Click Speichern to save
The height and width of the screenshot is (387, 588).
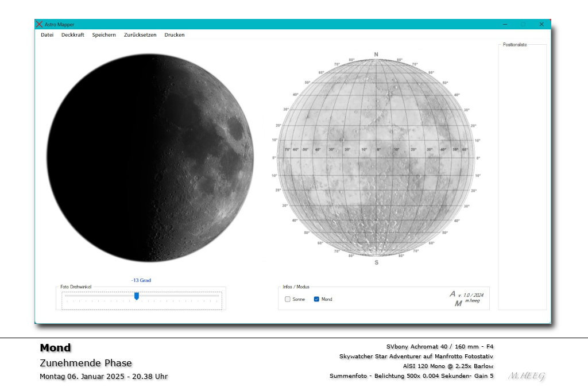(x=103, y=35)
